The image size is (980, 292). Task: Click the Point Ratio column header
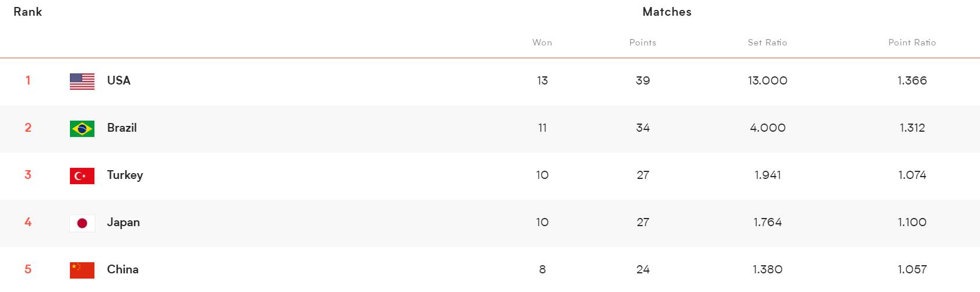tap(912, 43)
